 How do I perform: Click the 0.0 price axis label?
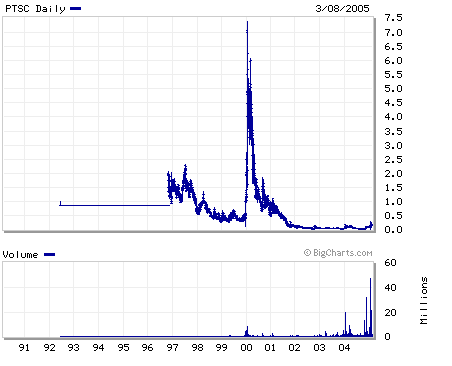pyautogui.click(x=393, y=230)
